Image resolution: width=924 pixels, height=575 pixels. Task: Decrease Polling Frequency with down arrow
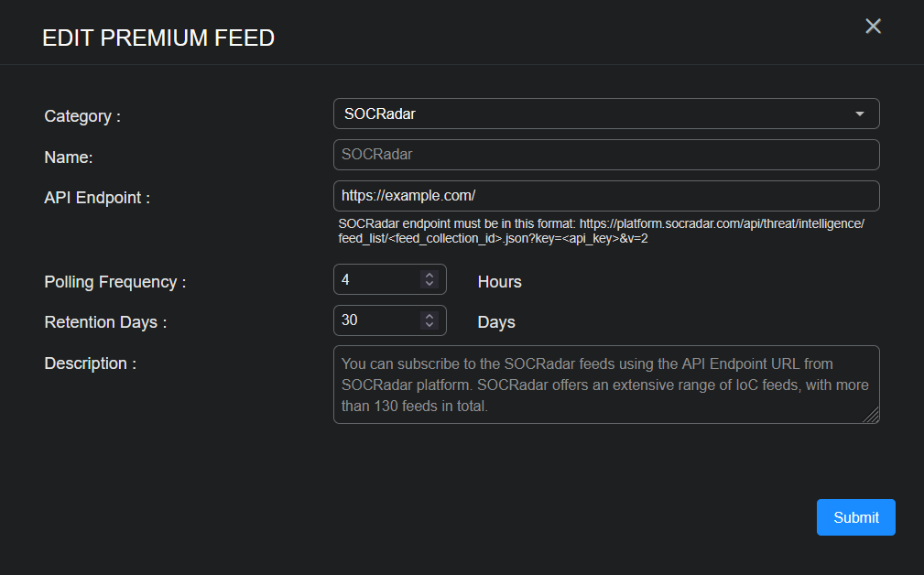[x=429, y=284]
